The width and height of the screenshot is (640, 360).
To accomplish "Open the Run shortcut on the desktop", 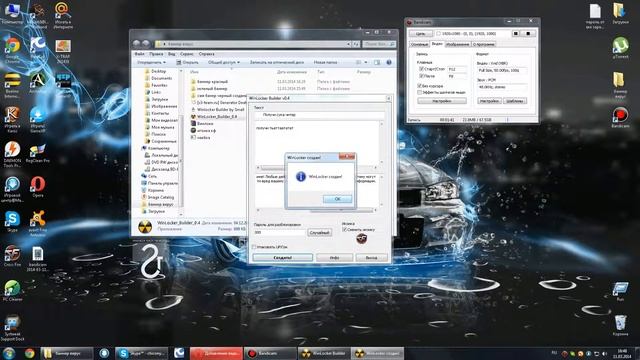I will click(620, 291).
